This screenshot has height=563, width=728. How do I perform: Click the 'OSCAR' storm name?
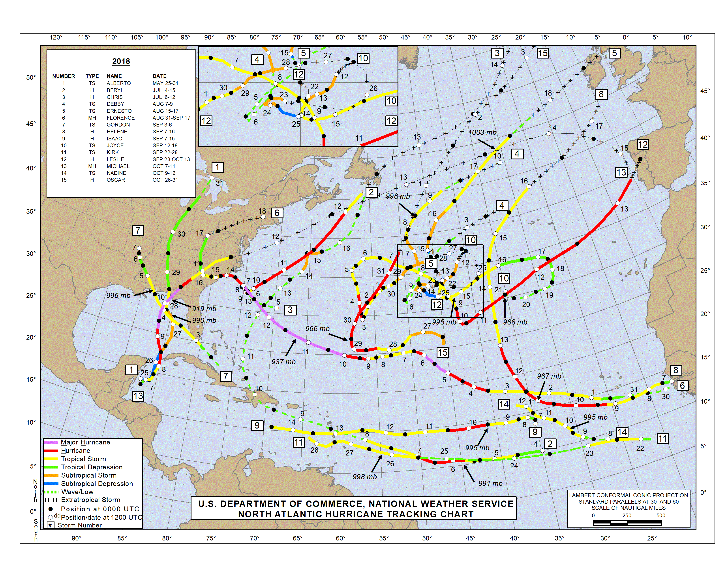pyautogui.click(x=116, y=180)
